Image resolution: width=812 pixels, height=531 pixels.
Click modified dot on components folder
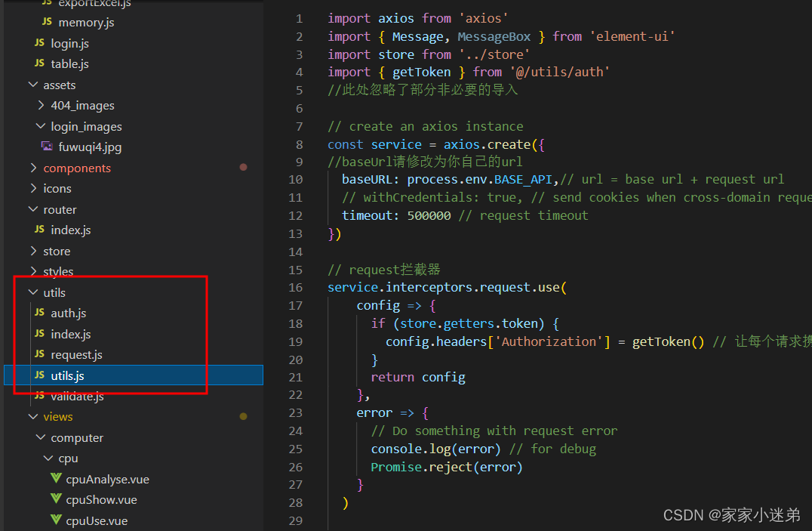[x=244, y=167]
